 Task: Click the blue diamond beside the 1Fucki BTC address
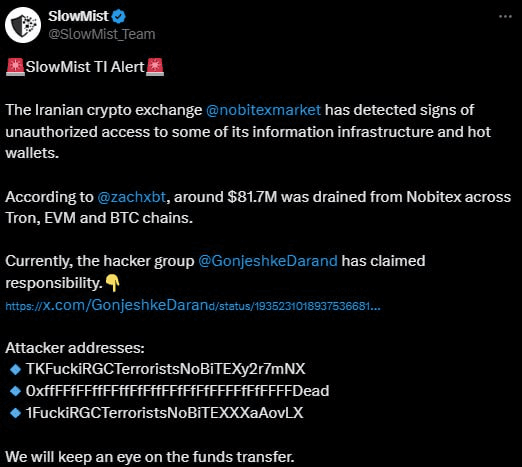pyautogui.click(x=15, y=413)
